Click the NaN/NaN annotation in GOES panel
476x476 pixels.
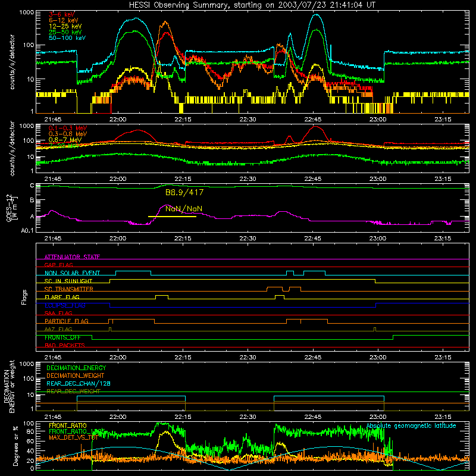click(x=184, y=209)
